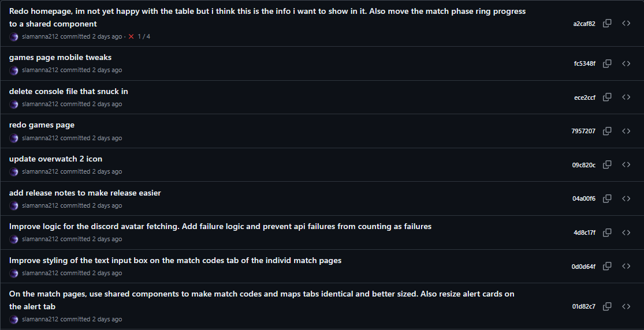Browse repository at commit 4d8c17f

coord(626,232)
